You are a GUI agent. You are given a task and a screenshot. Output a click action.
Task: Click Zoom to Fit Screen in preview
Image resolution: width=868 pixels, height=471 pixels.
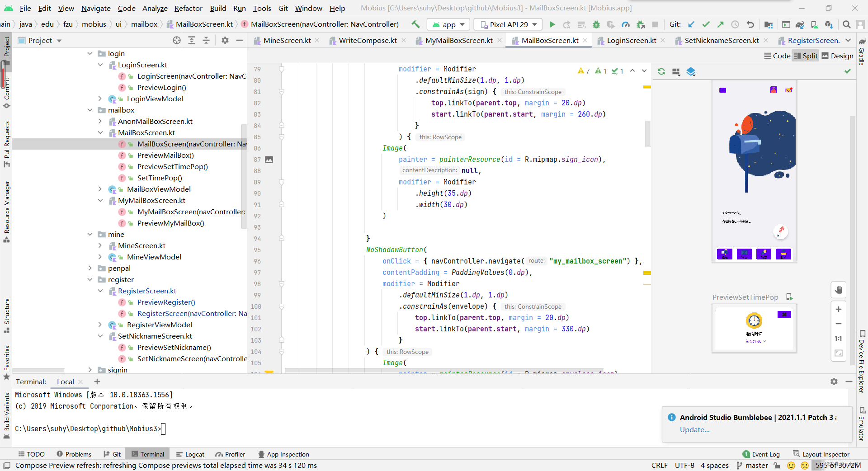(839, 353)
